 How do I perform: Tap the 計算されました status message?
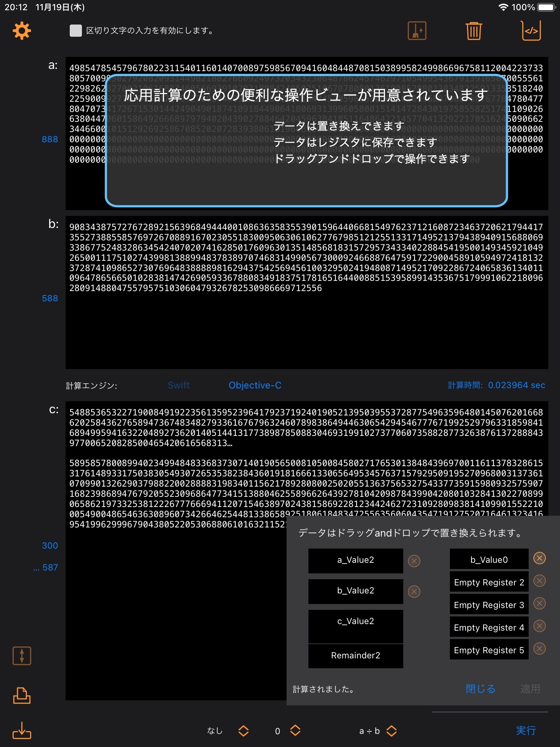[x=323, y=689]
